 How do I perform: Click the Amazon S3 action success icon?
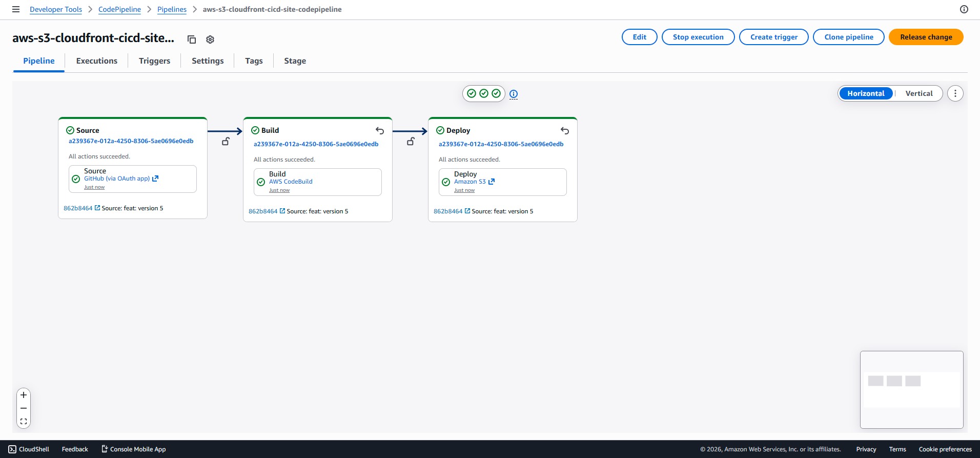446,182
